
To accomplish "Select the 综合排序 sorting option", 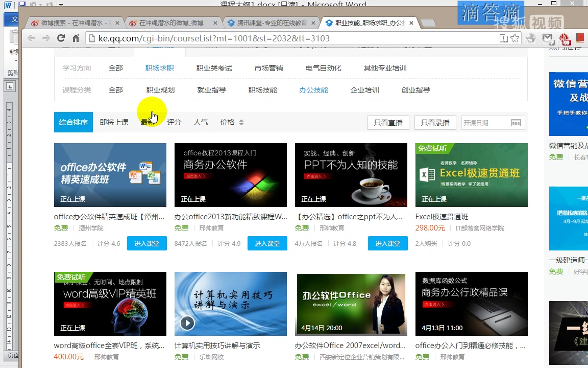I will (x=73, y=122).
